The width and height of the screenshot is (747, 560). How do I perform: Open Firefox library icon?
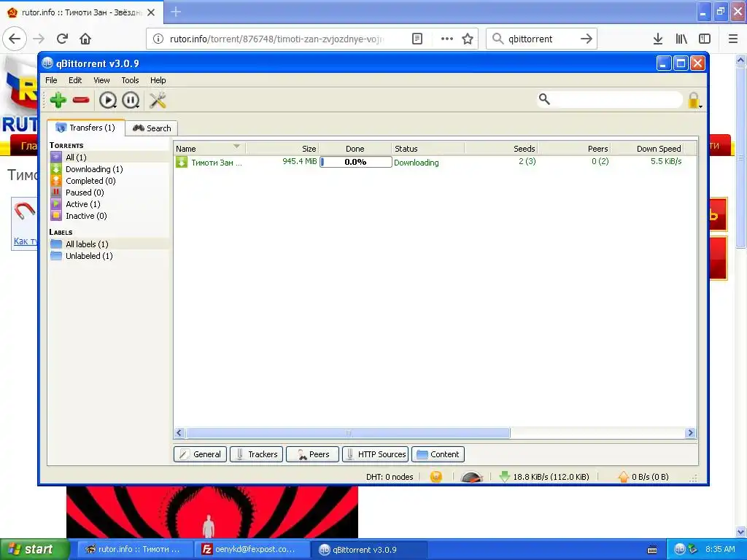pyautogui.click(x=681, y=39)
